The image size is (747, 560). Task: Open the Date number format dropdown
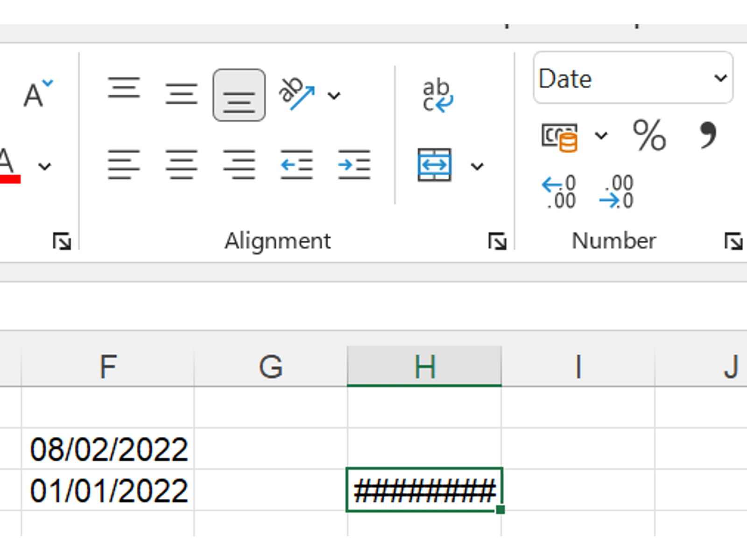click(x=720, y=78)
